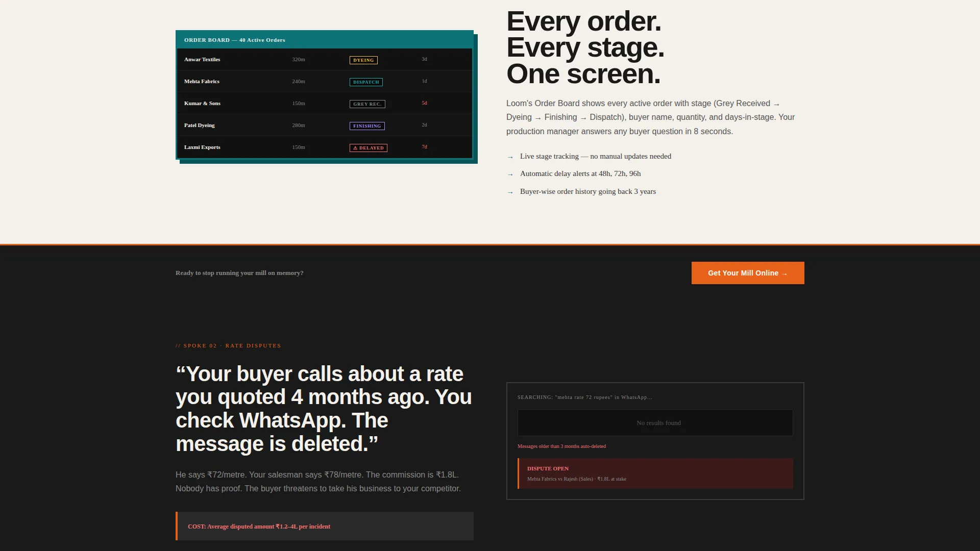This screenshot has width=980, height=551.
Task: Click the 7d days value for Laxmi Exports
Action: [424, 147]
